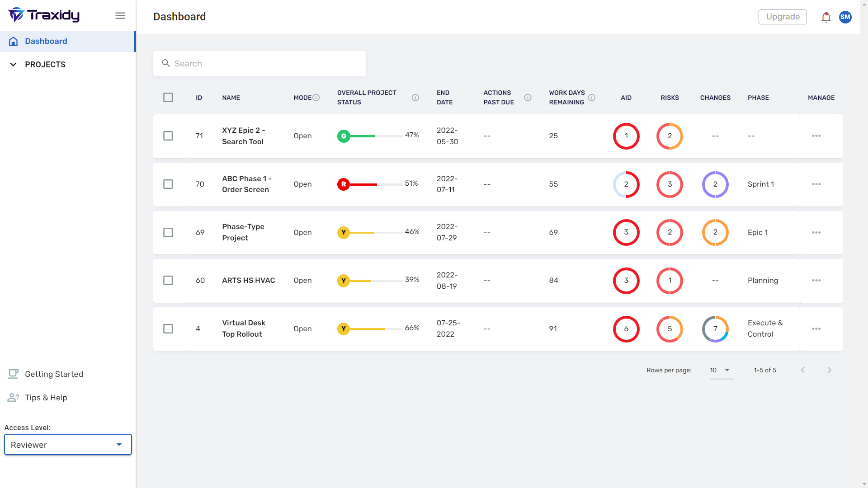Screen dimensions: 868x488
Task: Check the box for project 69
Action: pyautogui.click(x=168, y=233)
